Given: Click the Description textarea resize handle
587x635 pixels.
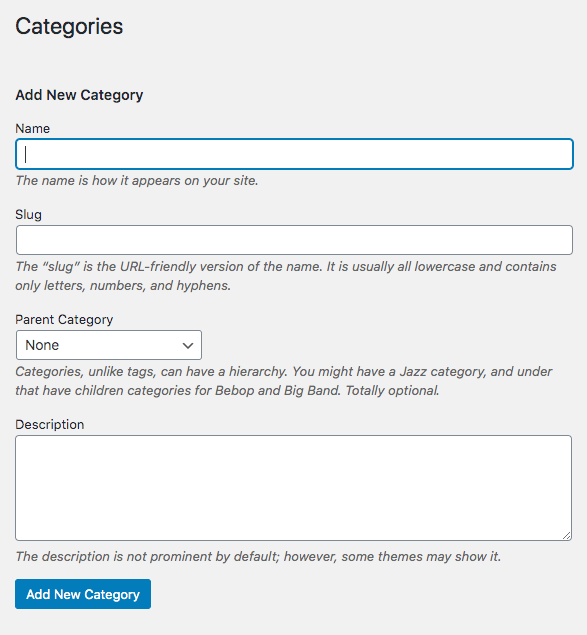Looking at the screenshot, I should click(x=567, y=535).
